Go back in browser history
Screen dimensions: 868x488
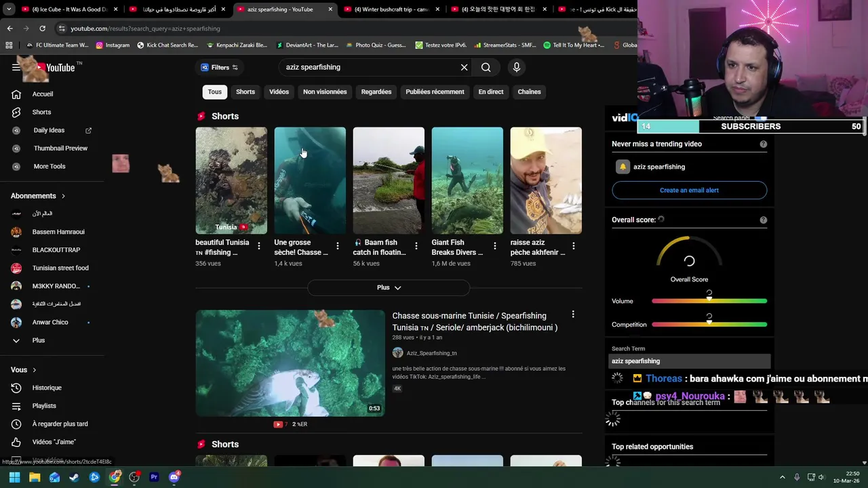click(9, 28)
